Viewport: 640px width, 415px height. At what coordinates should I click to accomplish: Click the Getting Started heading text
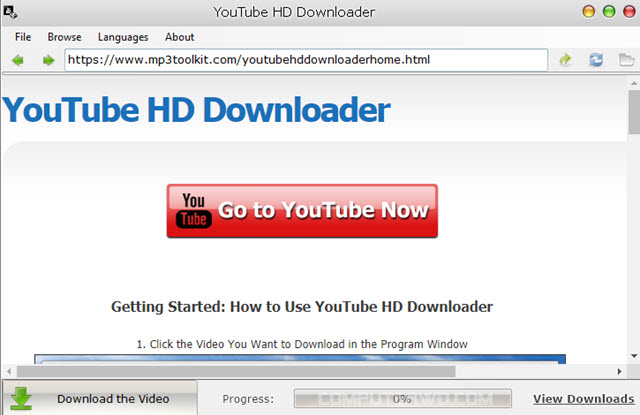tap(302, 306)
